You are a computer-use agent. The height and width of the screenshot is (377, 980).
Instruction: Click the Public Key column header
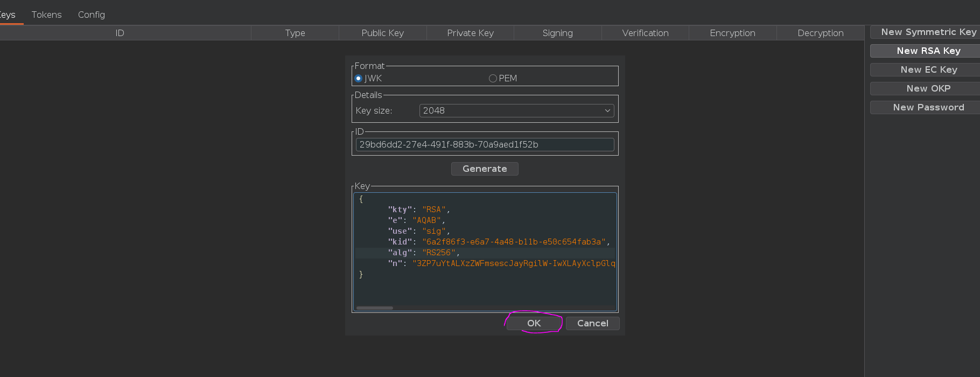point(383,33)
